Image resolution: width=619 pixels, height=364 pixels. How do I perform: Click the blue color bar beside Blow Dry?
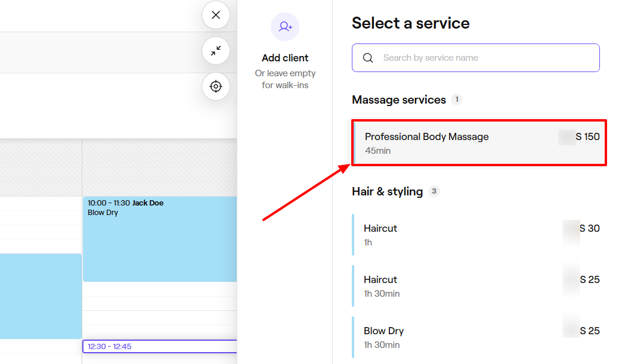(x=353, y=337)
